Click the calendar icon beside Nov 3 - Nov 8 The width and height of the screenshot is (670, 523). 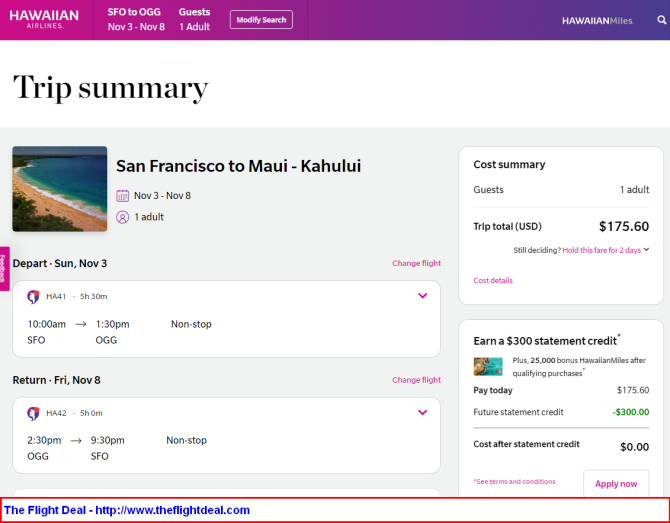point(122,196)
